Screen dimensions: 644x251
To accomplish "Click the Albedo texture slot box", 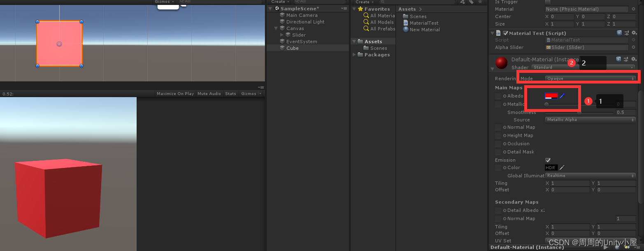I will coord(498,96).
